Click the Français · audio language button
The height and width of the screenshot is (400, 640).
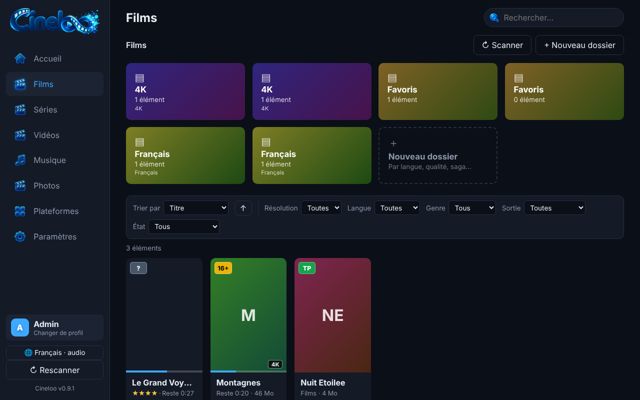coord(55,353)
